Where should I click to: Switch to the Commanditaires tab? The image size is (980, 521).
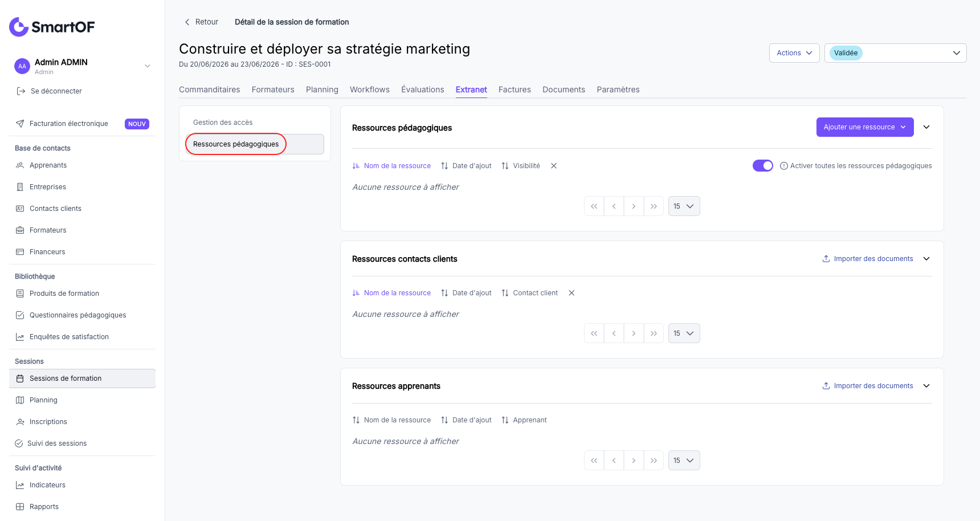pos(210,89)
